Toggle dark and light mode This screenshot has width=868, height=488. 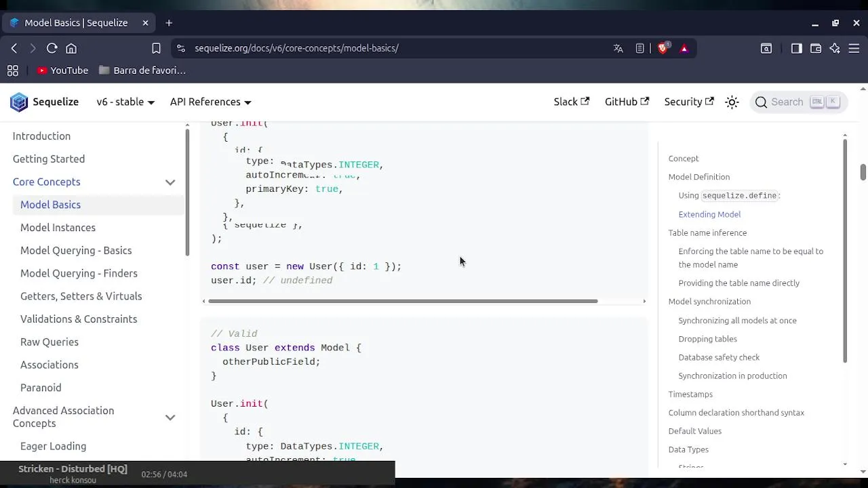coord(732,102)
